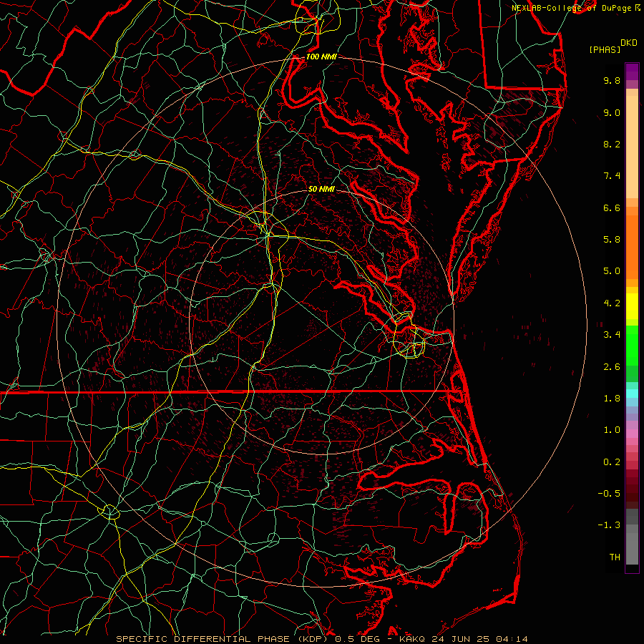Click the 9.0 value on color scale

tap(612, 112)
